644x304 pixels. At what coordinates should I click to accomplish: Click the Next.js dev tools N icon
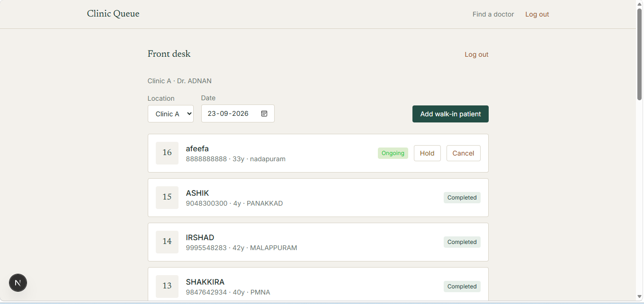point(18,283)
